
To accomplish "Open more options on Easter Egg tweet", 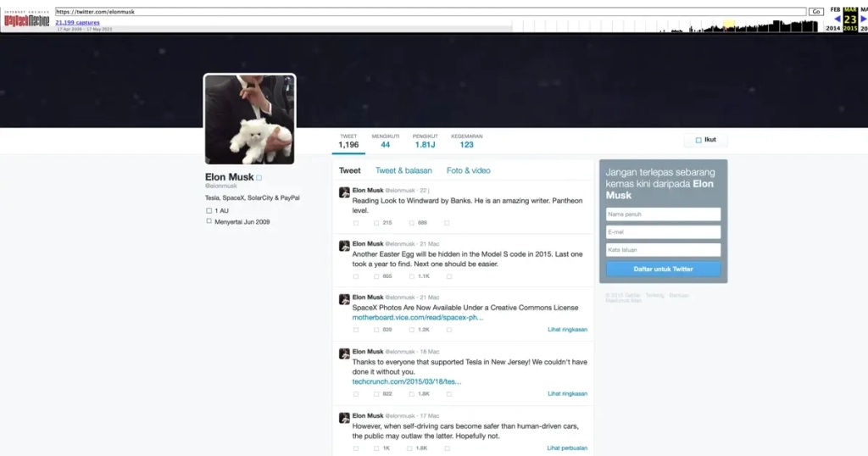I will (x=449, y=276).
